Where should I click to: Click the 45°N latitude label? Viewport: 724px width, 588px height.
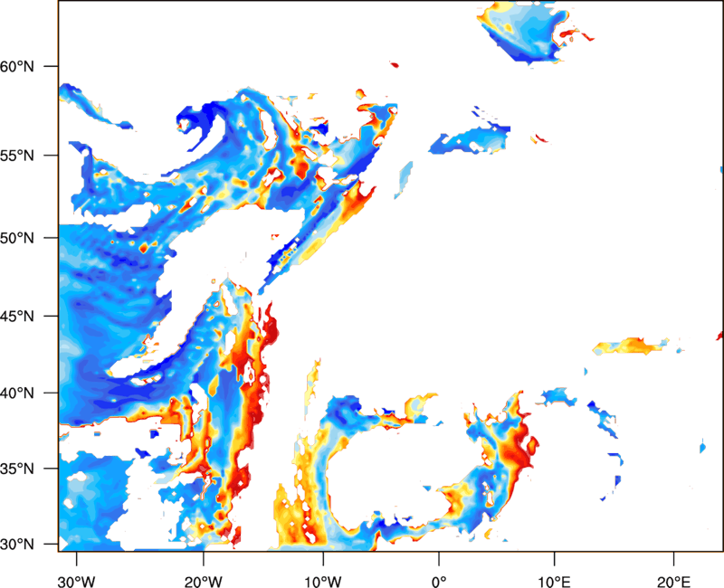[17, 316]
